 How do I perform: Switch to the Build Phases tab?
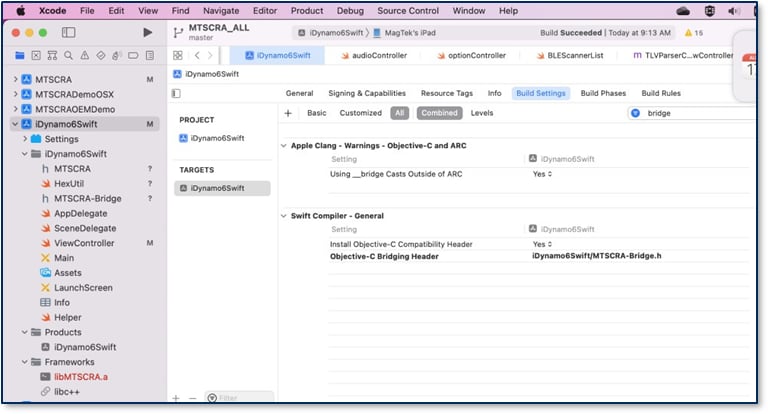603,93
